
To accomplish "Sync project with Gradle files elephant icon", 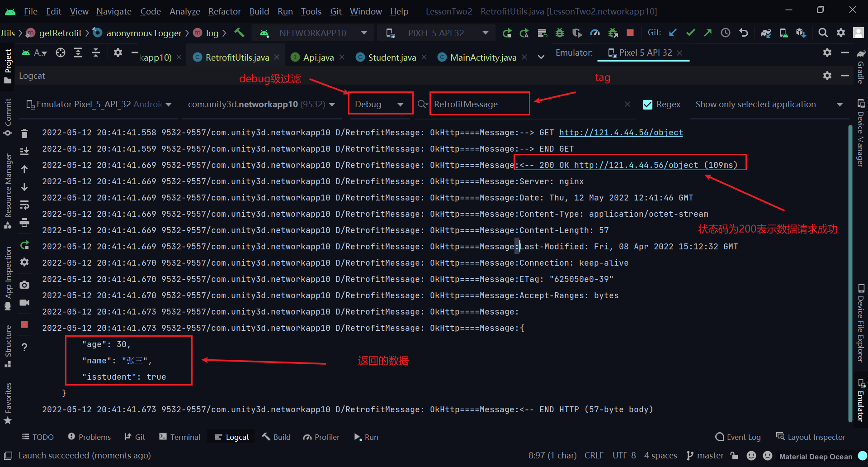I will pyautogui.click(x=765, y=33).
